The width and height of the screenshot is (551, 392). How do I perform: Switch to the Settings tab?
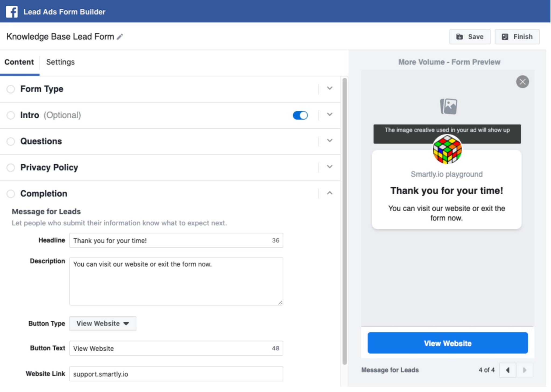pos(60,62)
